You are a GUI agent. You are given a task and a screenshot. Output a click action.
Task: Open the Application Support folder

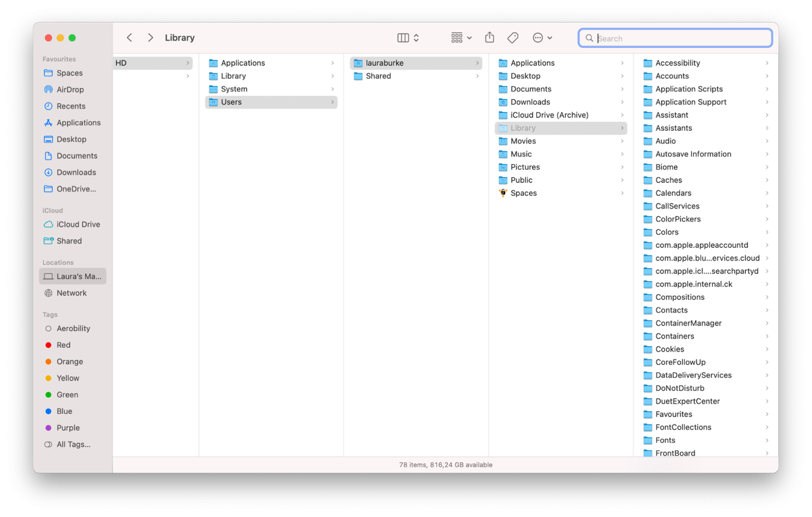point(690,102)
